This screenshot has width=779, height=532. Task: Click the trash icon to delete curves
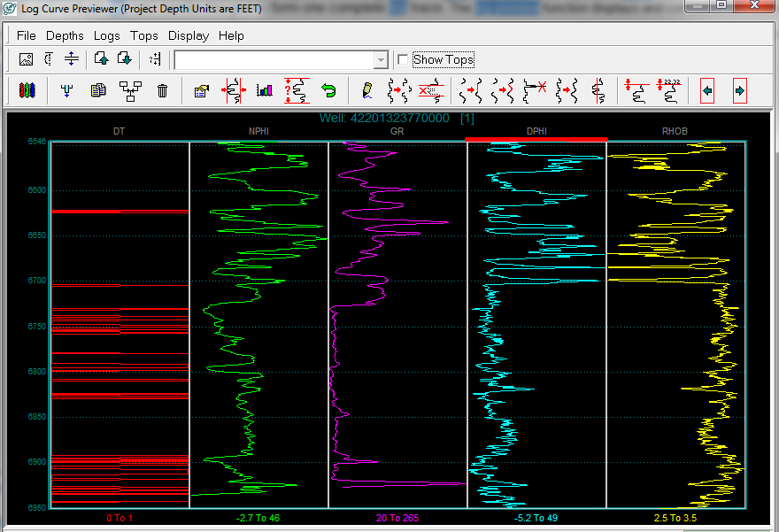pyautogui.click(x=163, y=90)
